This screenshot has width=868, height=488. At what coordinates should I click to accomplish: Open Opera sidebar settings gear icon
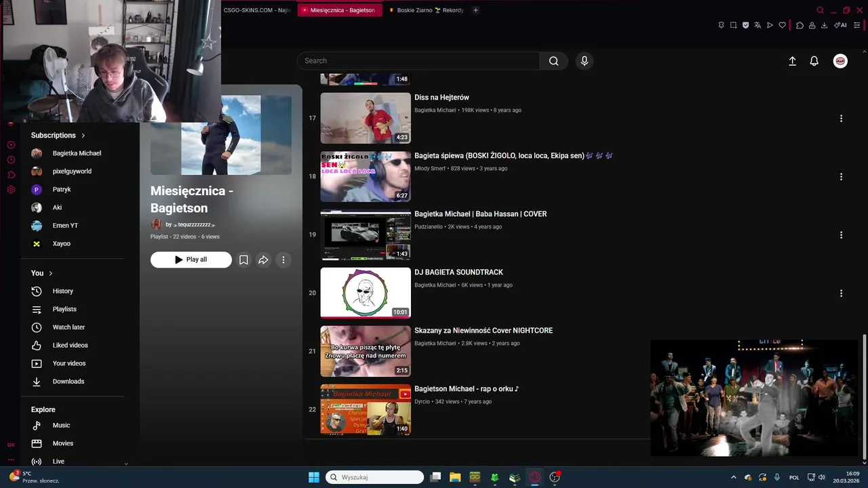[x=11, y=189]
